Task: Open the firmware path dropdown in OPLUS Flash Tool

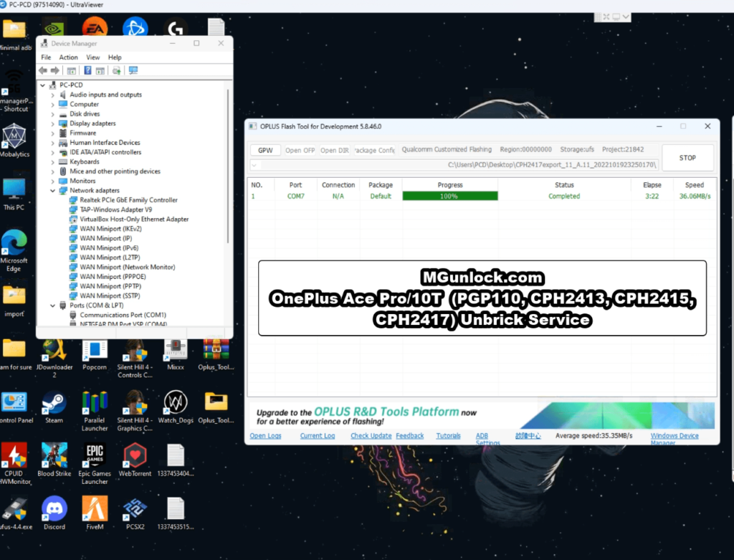Action: [x=254, y=165]
